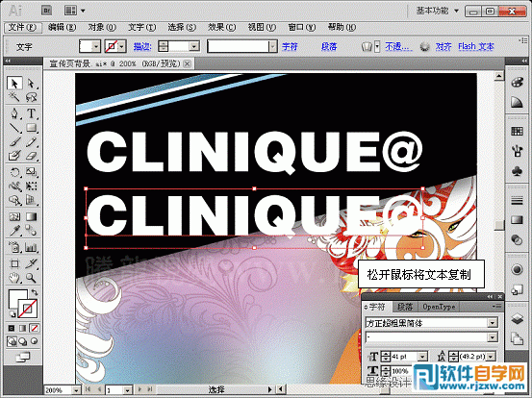Open the 200% zoom level dropdown
This screenshot has height=398, width=532.
tap(76, 390)
